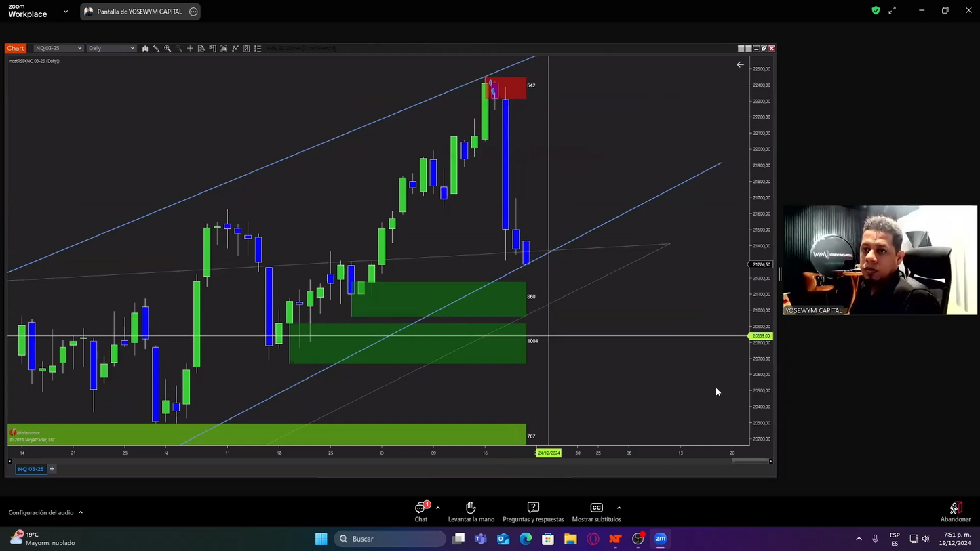Select the drawing tools pencil icon

click(x=156, y=48)
